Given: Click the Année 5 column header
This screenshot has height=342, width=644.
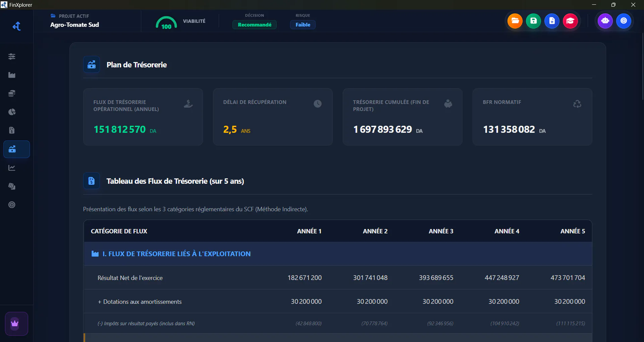Looking at the screenshot, I should 573,231.
